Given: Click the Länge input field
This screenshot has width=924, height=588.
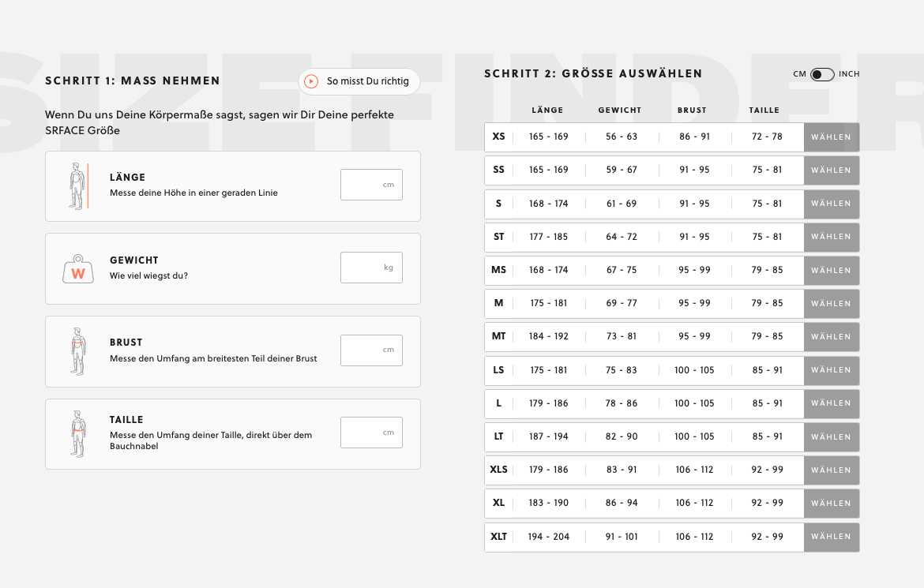Looking at the screenshot, I should (x=371, y=185).
